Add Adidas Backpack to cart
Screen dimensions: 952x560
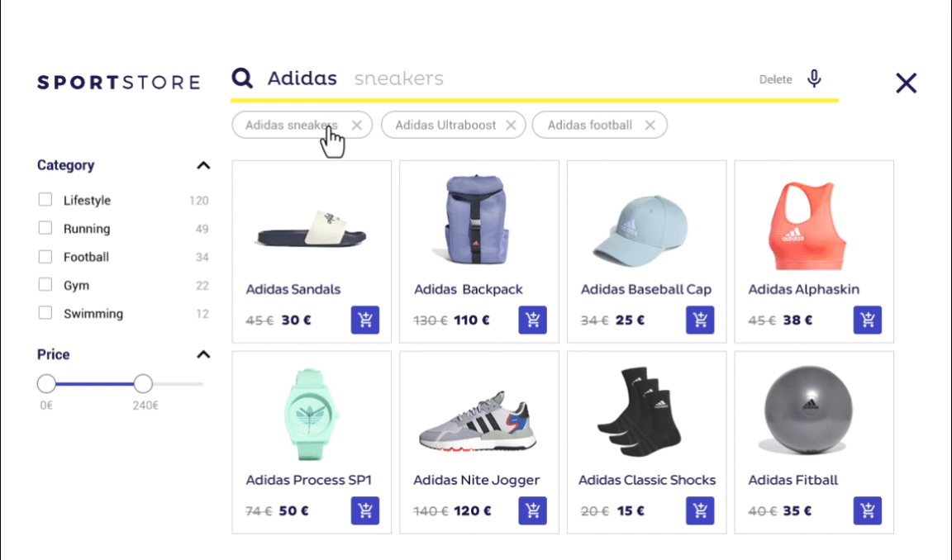click(x=532, y=320)
